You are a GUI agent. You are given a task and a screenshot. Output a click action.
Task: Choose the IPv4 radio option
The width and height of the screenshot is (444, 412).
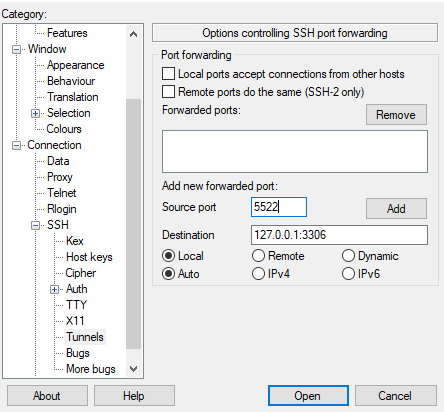tap(258, 274)
